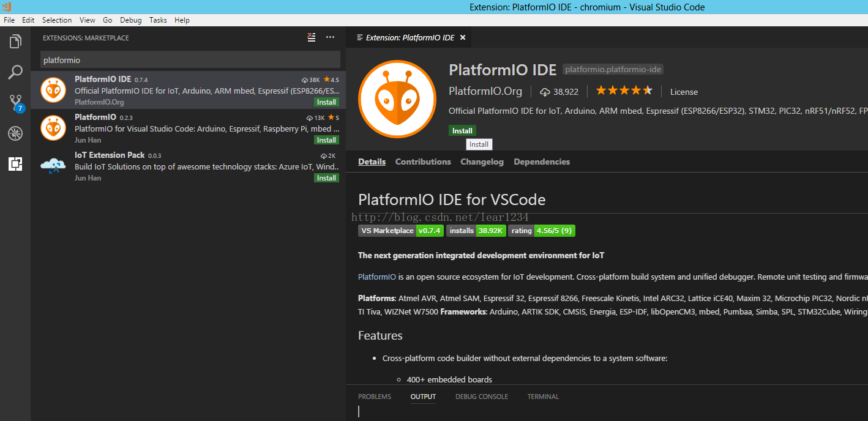868x421 pixels.
Task: Close the Extension: PlatformIO IDE tab
Action: coord(463,37)
